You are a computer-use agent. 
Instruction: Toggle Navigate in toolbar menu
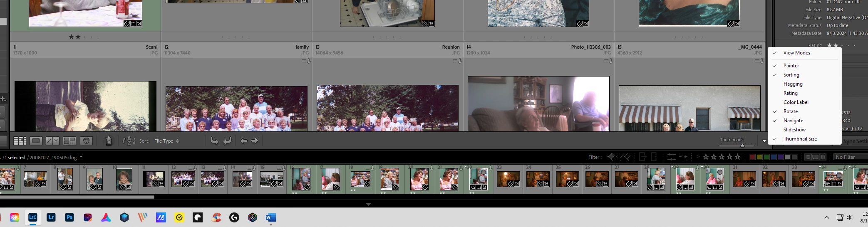[x=805, y=121]
